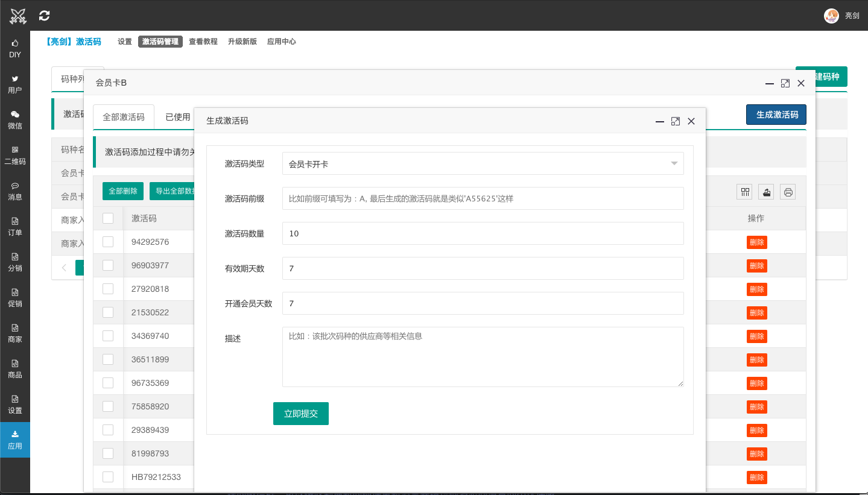Image resolution: width=868 pixels, height=495 pixels.
Task: Check the box for code 27920818
Action: (108, 289)
